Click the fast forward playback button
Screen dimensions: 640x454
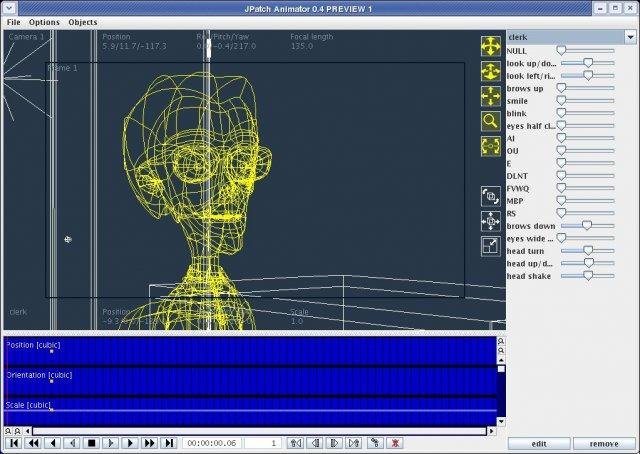coord(150,442)
